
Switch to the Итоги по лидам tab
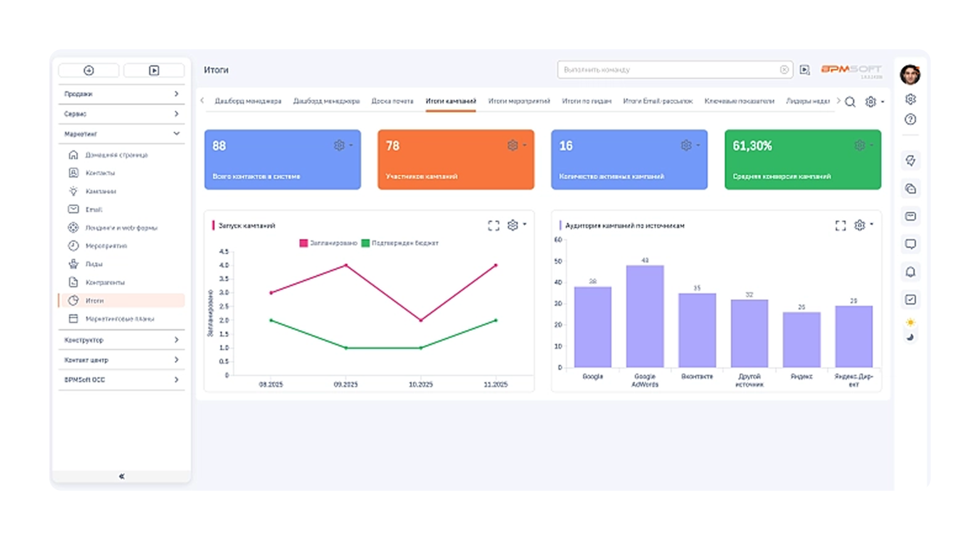[587, 101]
